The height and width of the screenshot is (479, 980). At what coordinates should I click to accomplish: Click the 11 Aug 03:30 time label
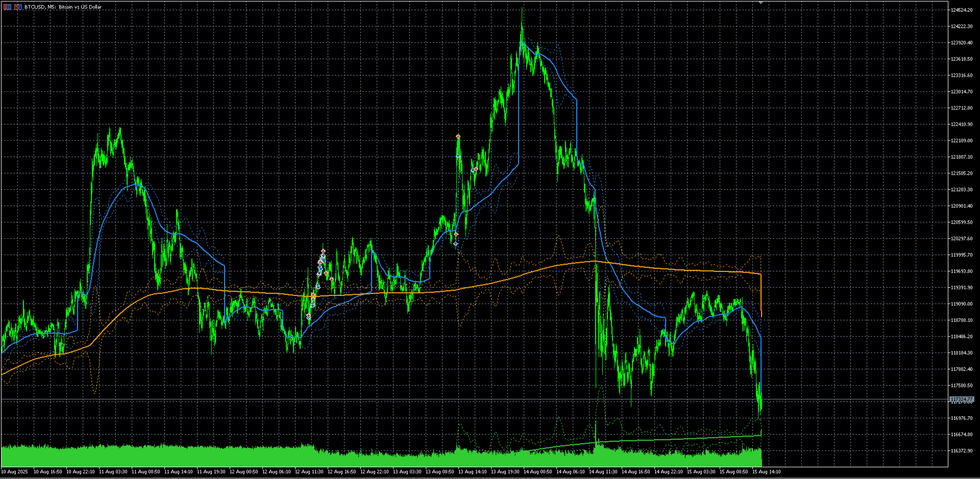113,472
